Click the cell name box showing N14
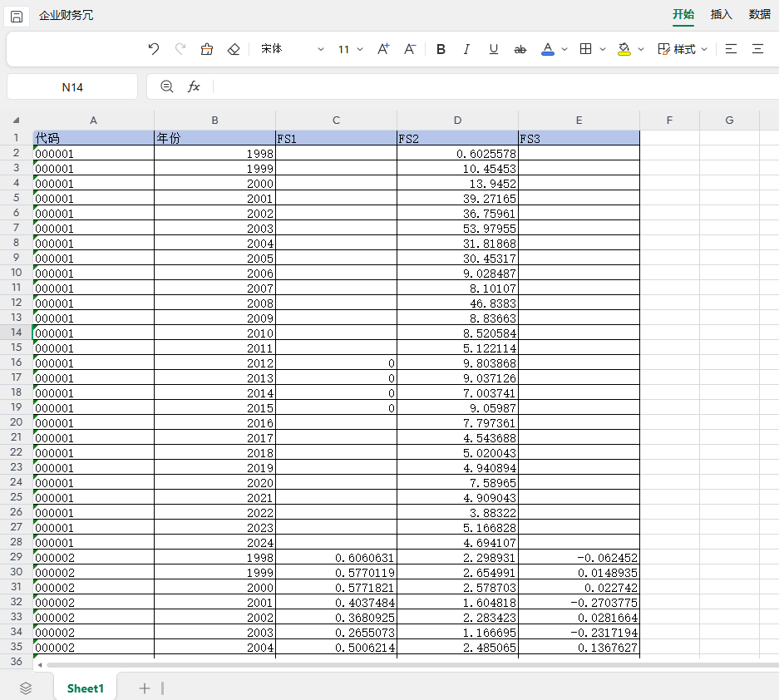 point(72,86)
